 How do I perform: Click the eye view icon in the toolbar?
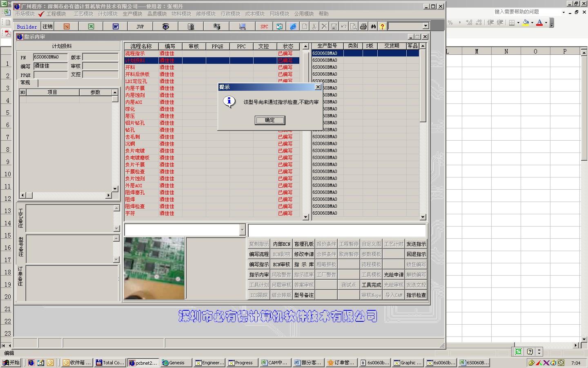pos(165,27)
